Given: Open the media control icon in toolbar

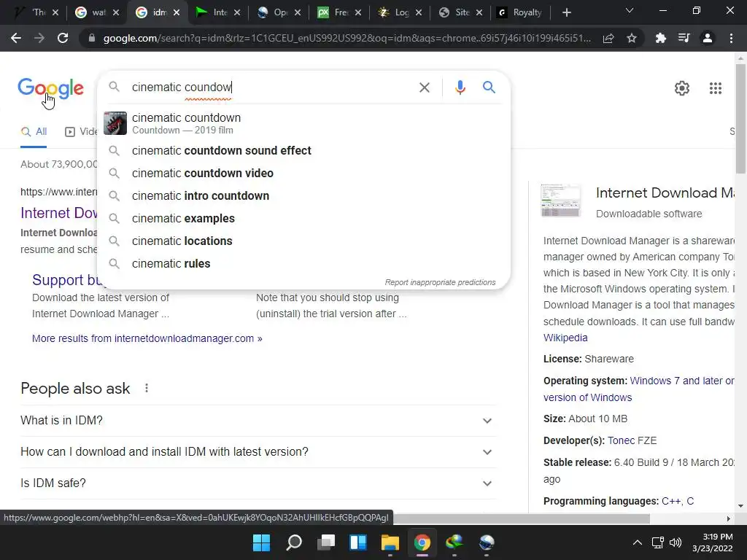Looking at the screenshot, I should (x=684, y=38).
